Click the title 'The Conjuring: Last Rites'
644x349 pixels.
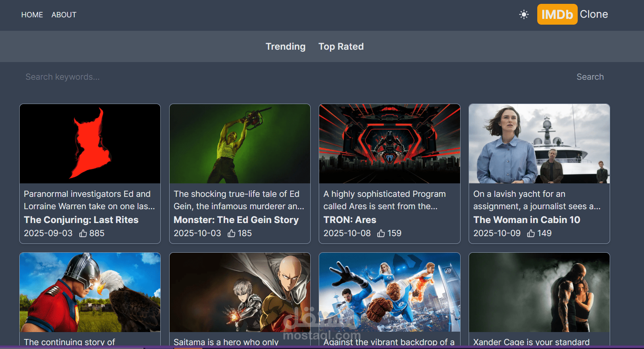81,220
